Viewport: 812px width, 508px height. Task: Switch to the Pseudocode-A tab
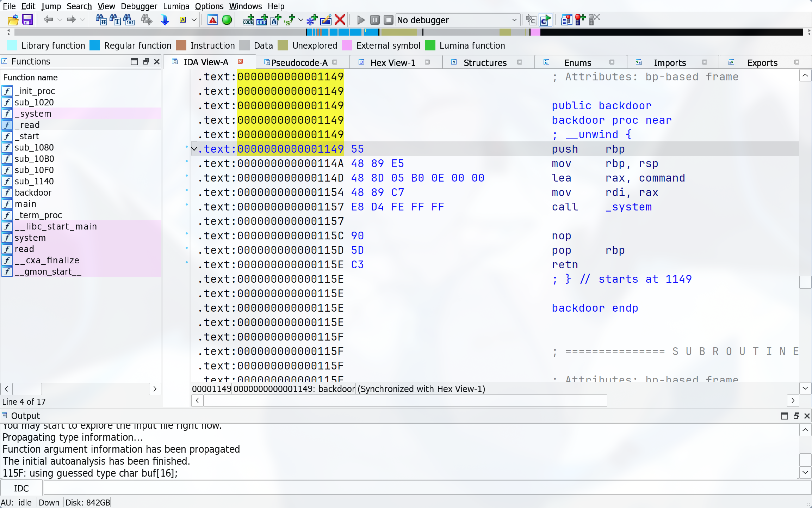pos(299,62)
